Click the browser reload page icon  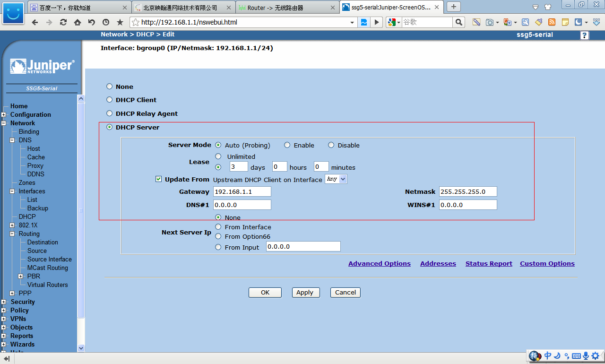click(63, 23)
